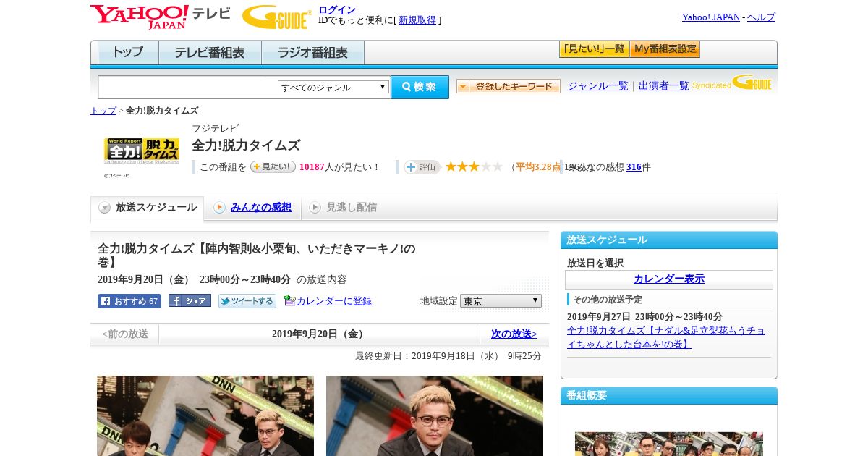The height and width of the screenshot is (456, 868).
Task: Open the 出演者一覧 link
Action: [664, 86]
